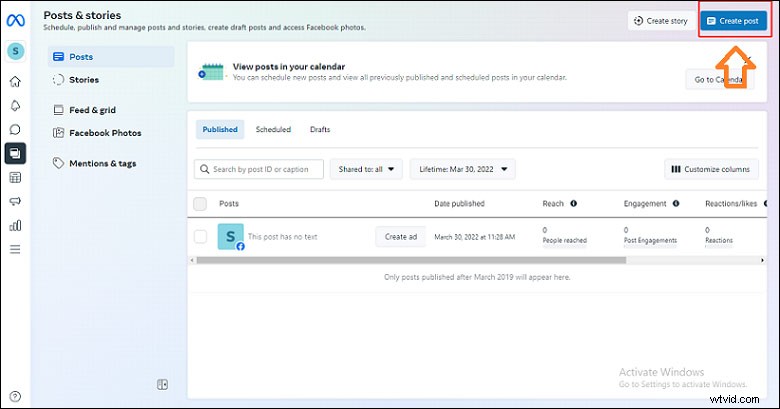The height and width of the screenshot is (409, 780).
Task: Switch to the Scheduled tab
Action: point(273,129)
